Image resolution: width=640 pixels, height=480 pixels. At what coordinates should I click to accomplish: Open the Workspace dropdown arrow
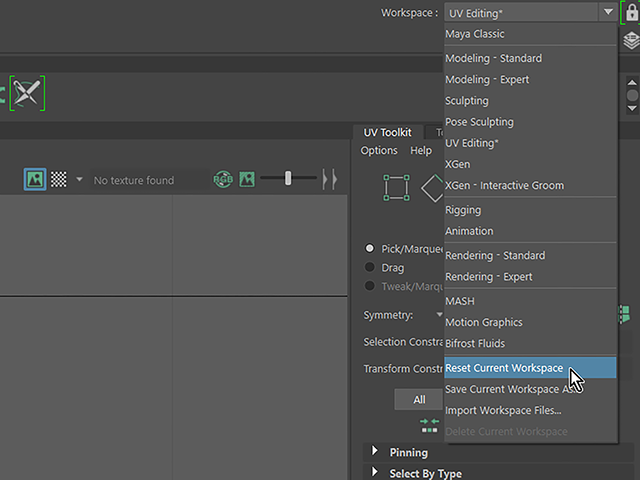coord(608,12)
